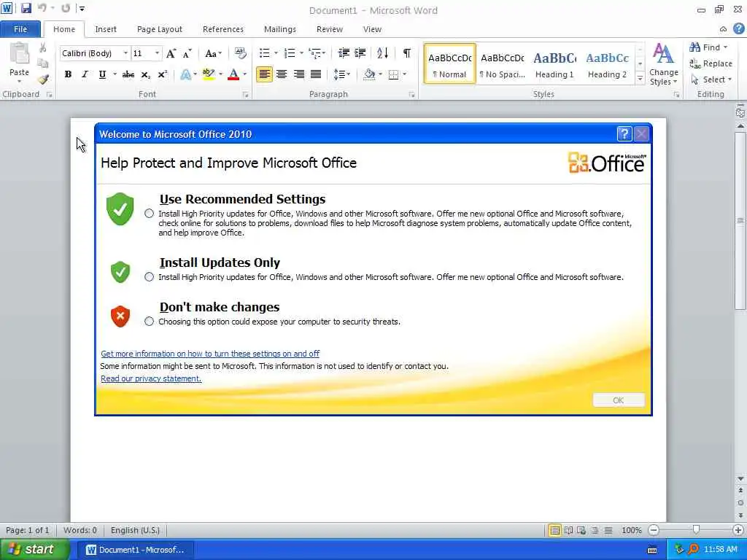Center the text alignment
The image size is (747, 560).
click(282, 74)
